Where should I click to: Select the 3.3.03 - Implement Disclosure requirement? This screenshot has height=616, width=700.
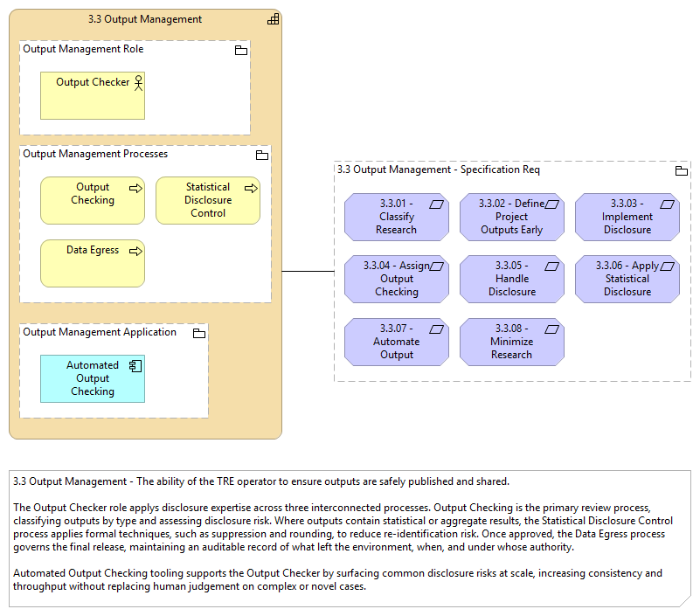click(x=627, y=217)
